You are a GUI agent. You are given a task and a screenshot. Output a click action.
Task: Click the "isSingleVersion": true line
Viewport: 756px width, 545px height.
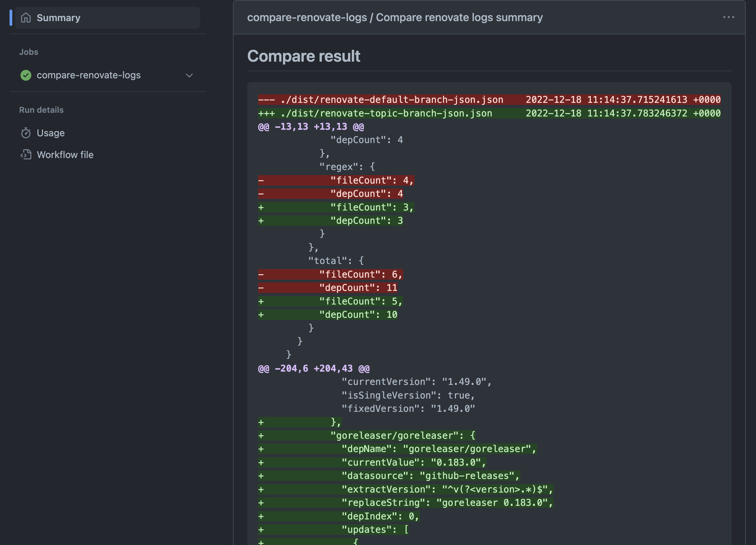tap(408, 395)
